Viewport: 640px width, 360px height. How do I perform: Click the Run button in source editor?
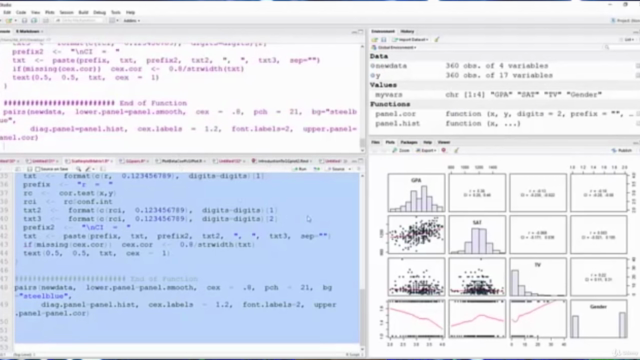click(300, 169)
